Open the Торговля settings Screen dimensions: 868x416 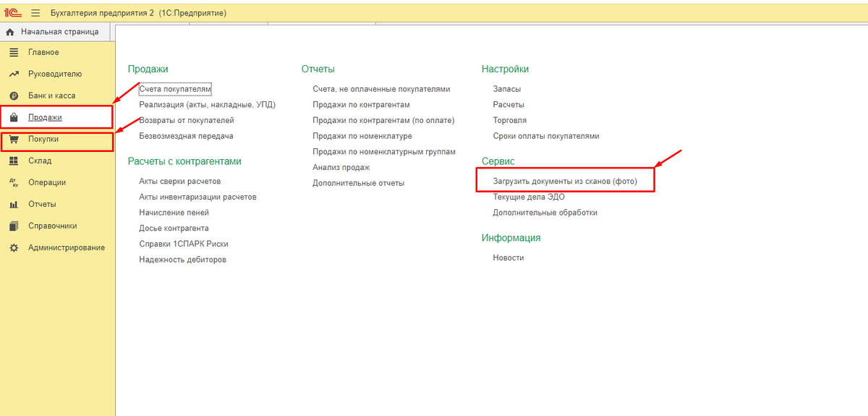[x=510, y=120]
